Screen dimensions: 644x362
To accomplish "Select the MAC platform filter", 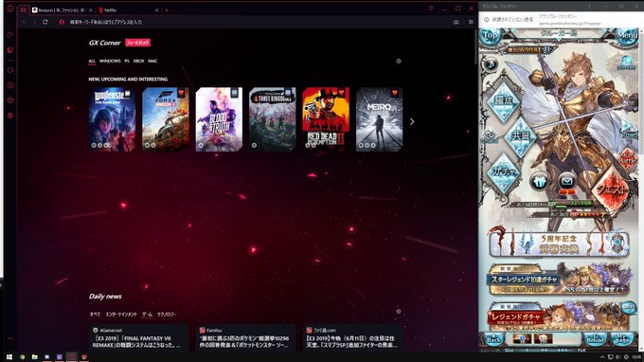I will pyautogui.click(x=152, y=61).
